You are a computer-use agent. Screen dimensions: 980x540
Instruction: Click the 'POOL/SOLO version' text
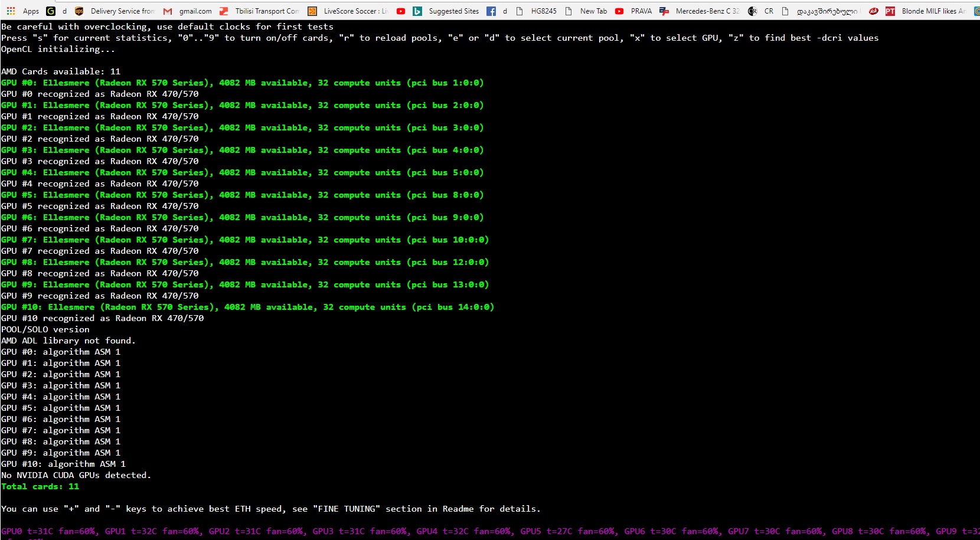click(45, 329)
